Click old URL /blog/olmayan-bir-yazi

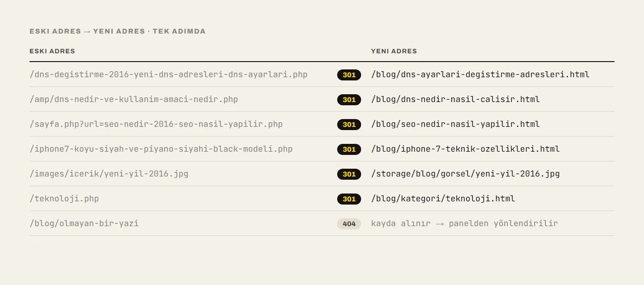point(84,223)
